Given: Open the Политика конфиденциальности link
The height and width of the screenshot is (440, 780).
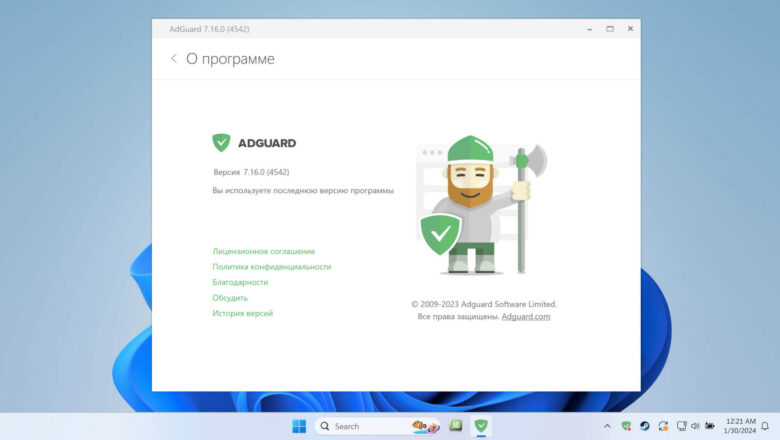Looking at the screenshot, I should (x=272, y=266).
